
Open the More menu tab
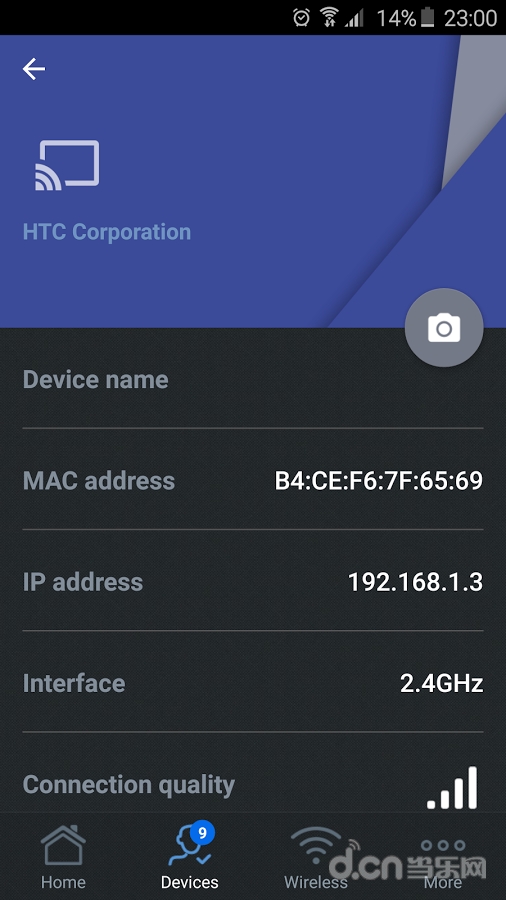[x=443, y=856]
